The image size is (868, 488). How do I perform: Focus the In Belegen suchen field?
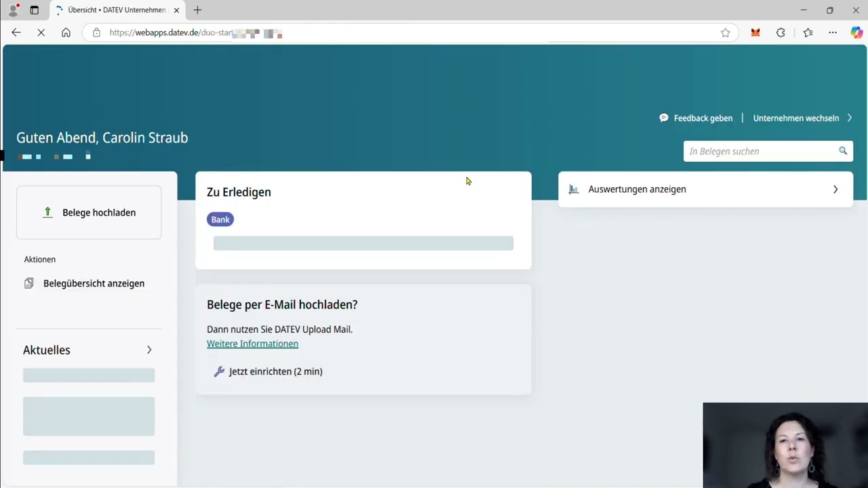768,151
